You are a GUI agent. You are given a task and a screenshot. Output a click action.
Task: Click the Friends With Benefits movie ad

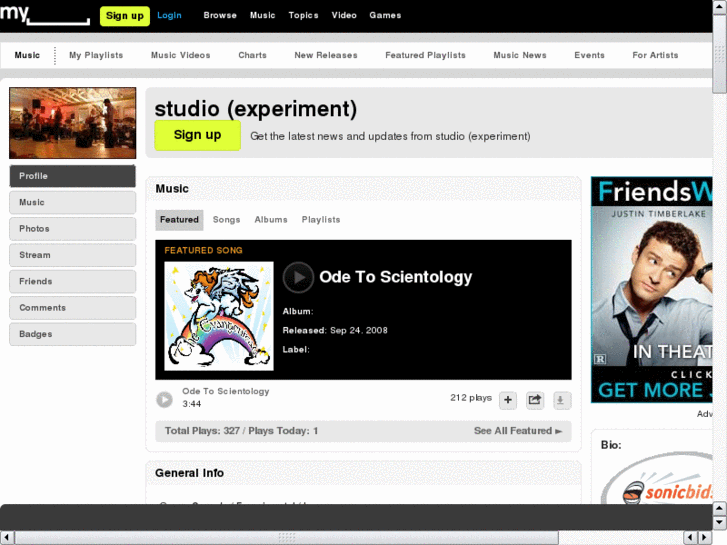pyautogui.click(x=651, y=289)
